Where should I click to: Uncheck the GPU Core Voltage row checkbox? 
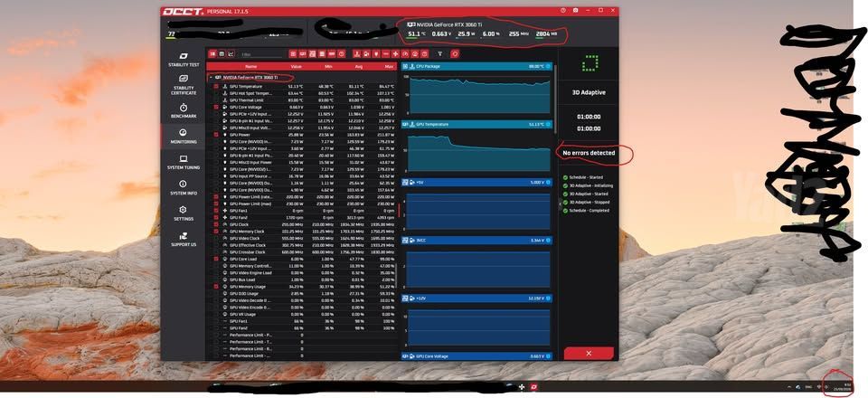pos(216,107)
